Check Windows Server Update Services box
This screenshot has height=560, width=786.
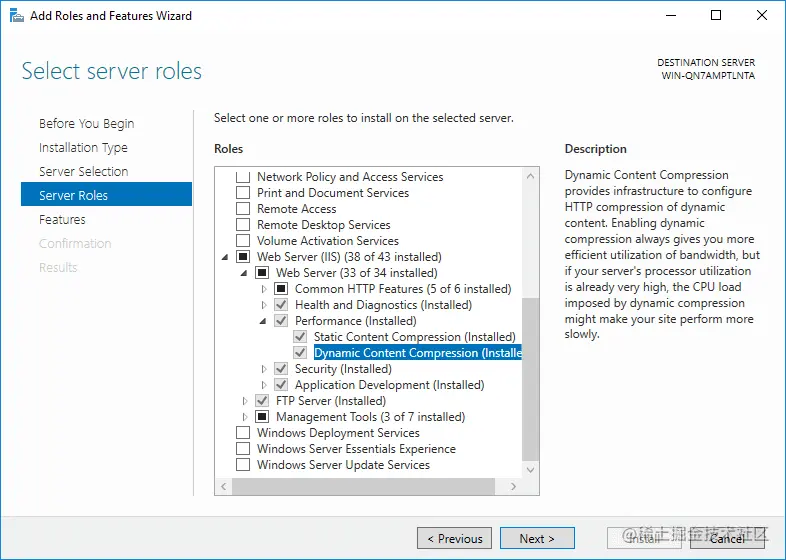point(243,465)
